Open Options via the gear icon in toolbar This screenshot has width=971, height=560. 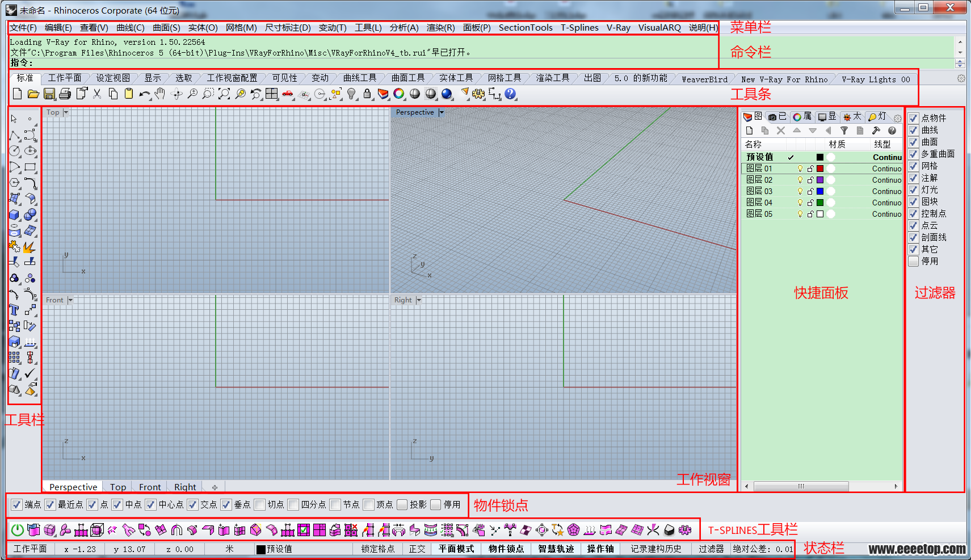[478, 94]
